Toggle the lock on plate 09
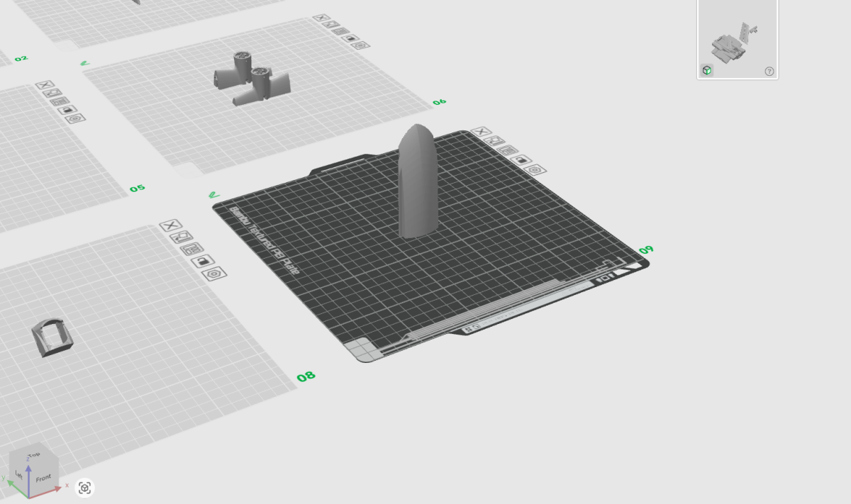Screen dimensions: 851x504 522,160
